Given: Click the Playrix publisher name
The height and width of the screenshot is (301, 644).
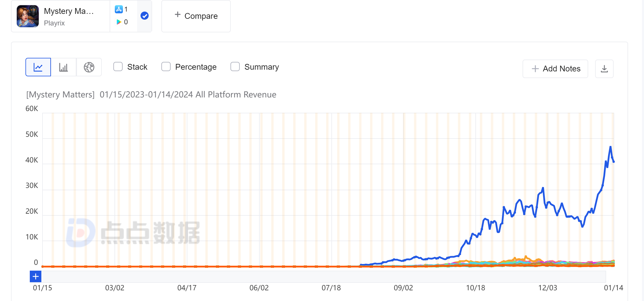Looking at the screenshot, I should [54, 23].
